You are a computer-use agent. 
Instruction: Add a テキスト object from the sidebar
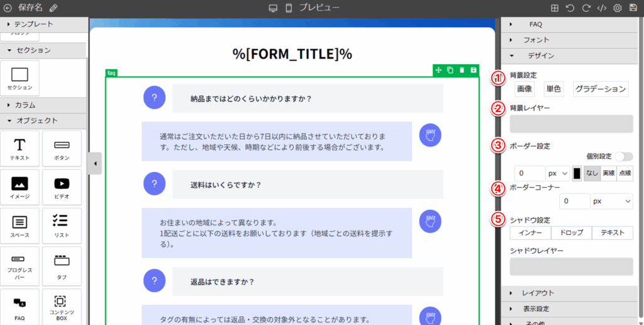click(x=19, y=149)
